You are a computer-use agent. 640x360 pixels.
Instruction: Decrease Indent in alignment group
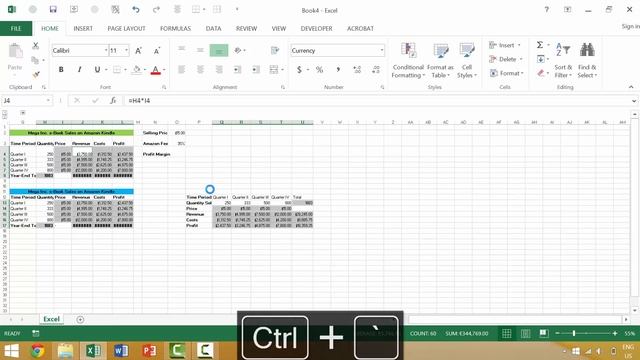click(237, 70)
